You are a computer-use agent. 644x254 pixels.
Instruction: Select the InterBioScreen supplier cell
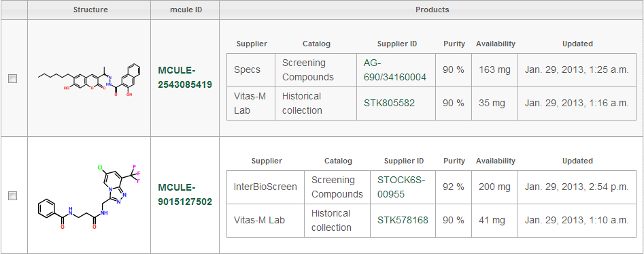[265, 187]
